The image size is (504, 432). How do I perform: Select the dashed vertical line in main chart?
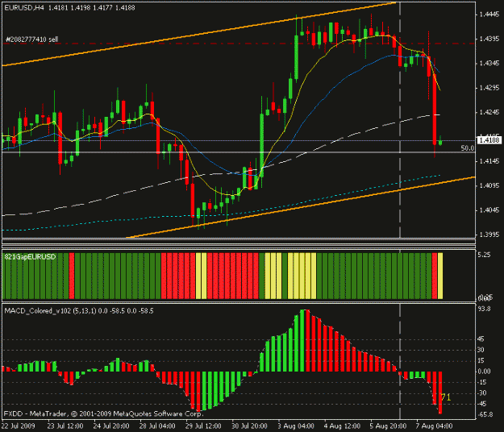(x=400, y=120)
